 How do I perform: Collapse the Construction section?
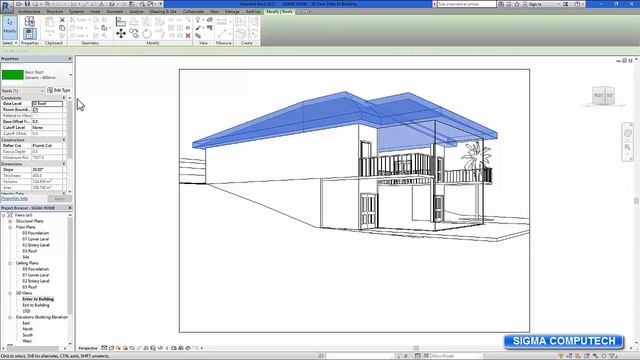click(64, 140)
